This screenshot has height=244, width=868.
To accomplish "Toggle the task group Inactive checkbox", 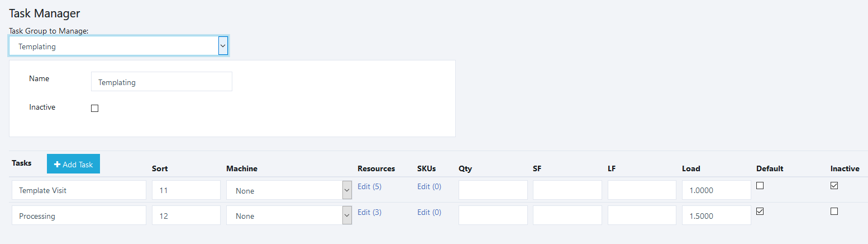I will tap(94, 109).
